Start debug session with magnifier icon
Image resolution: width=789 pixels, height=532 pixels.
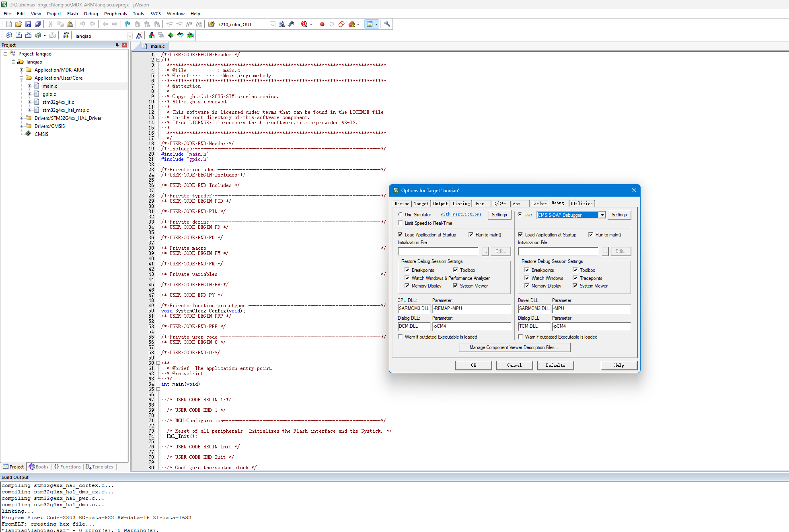tap(304, 24)
